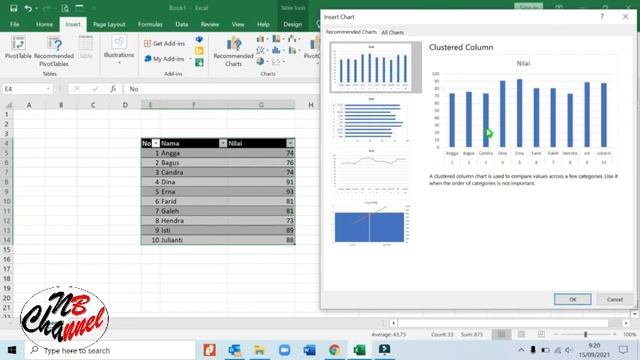Click the taskbar search box

click(x=110, y=350)
